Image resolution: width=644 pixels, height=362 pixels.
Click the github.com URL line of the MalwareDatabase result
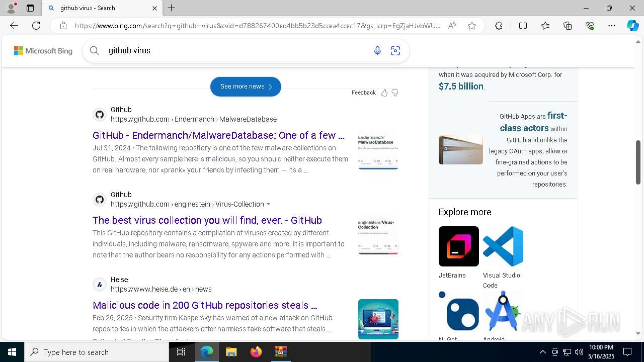[194, 119]
